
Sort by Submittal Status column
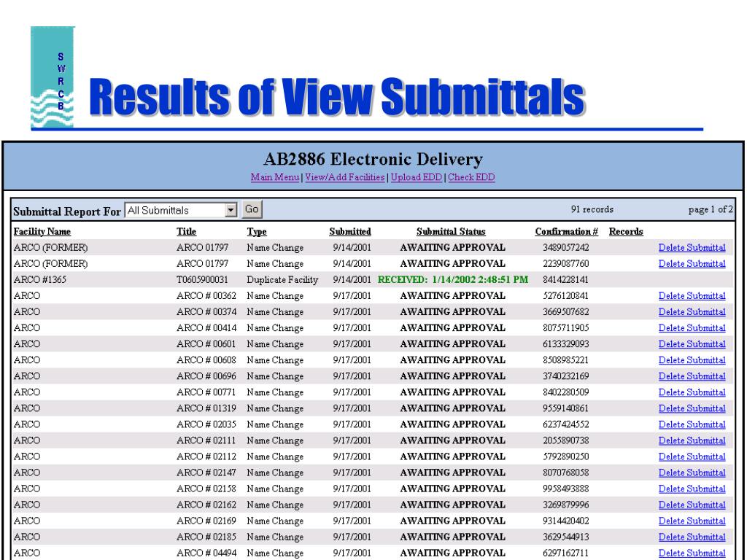click(x=451, y=231)
